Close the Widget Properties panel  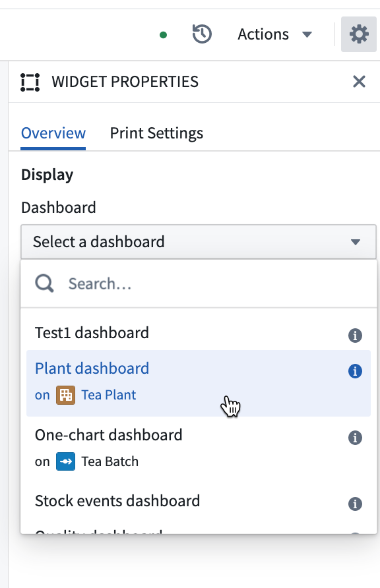(x=359, y=81)
